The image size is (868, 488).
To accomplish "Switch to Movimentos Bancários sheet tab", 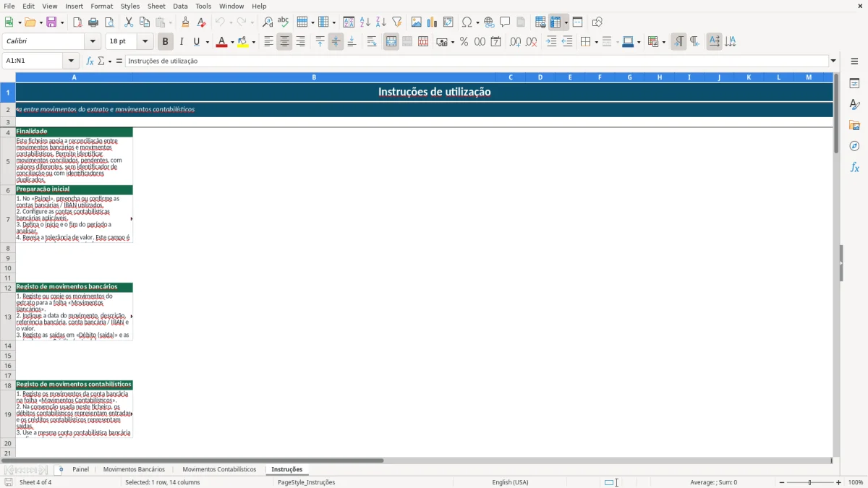I will pos(134,470).
